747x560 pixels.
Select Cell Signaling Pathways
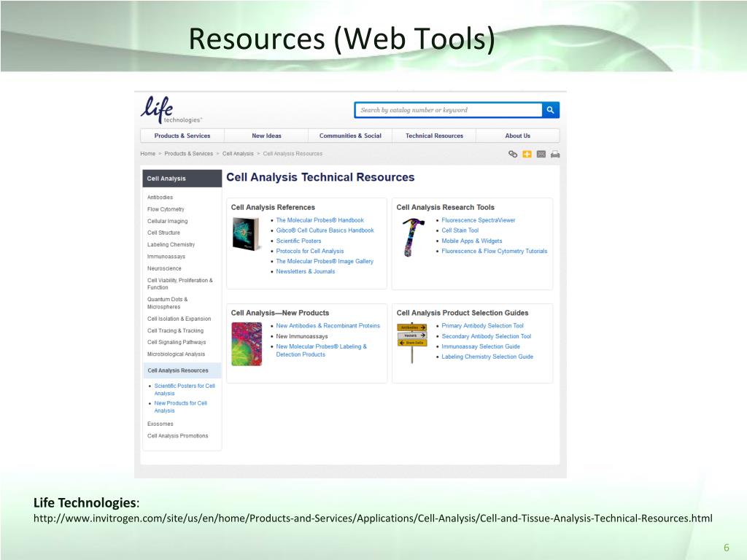pos(177,342)
